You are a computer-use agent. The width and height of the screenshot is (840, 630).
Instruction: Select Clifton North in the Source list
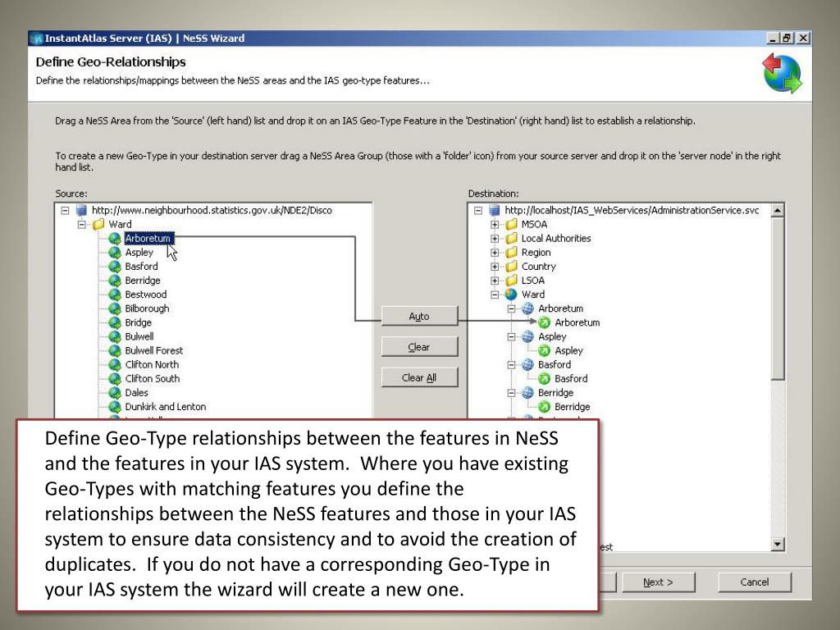pos(152,364)
